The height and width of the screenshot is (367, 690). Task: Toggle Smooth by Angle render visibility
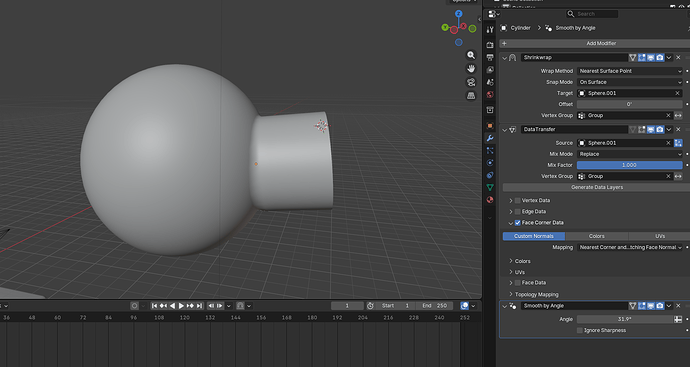click(x=660, y=306)
